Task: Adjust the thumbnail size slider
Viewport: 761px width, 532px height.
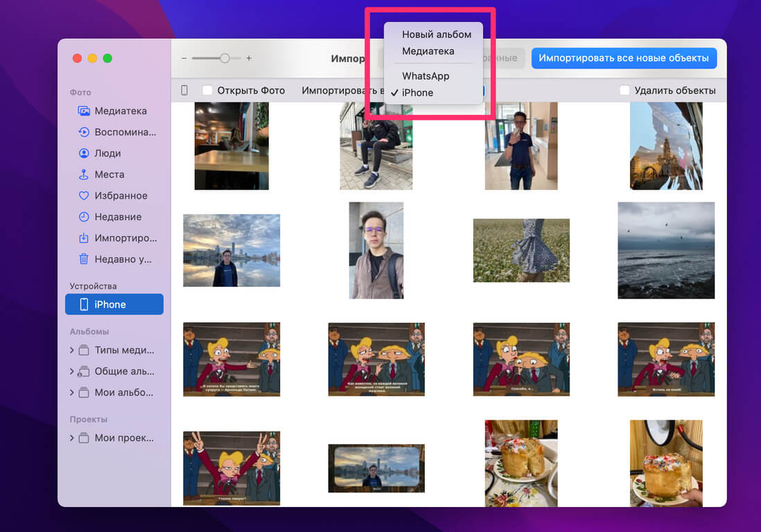Action: pos(225,58)
